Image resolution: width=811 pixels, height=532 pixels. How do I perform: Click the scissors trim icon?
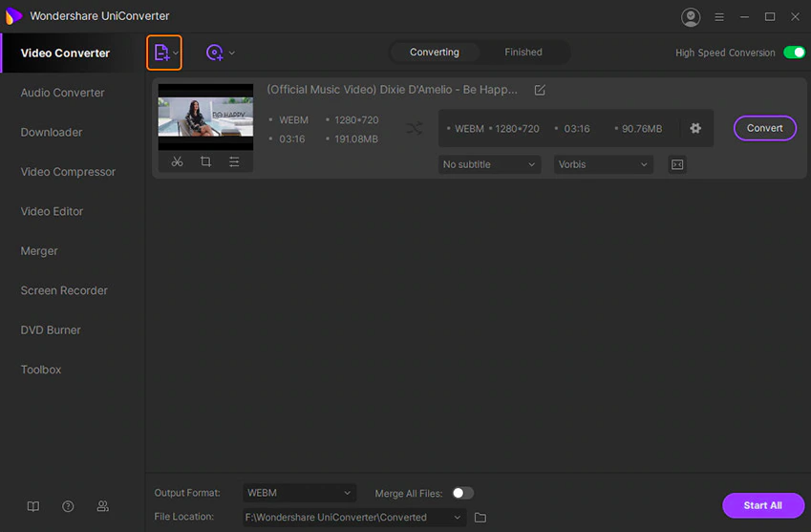177,161
